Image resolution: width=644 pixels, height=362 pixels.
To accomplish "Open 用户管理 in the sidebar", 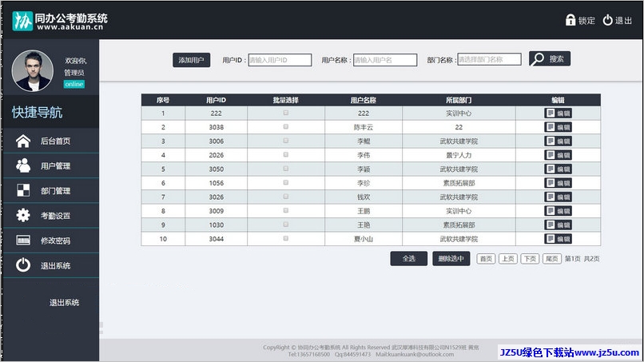I will (55, 166).
